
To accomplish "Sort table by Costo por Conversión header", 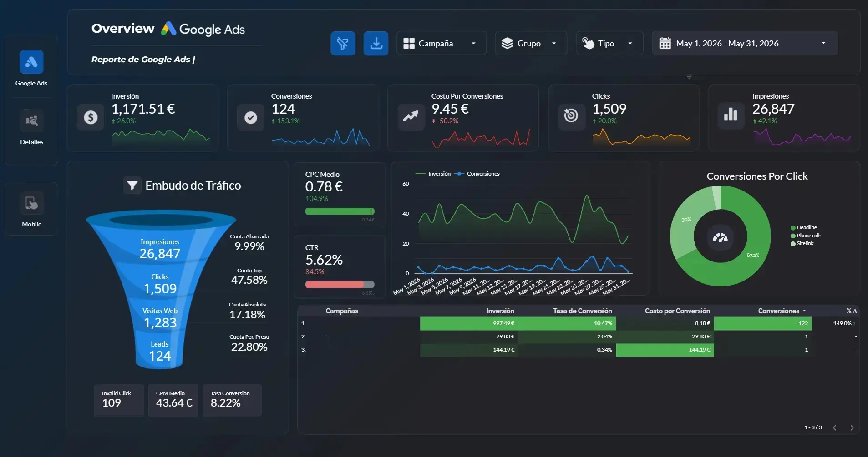I will (x=677, y=311).
